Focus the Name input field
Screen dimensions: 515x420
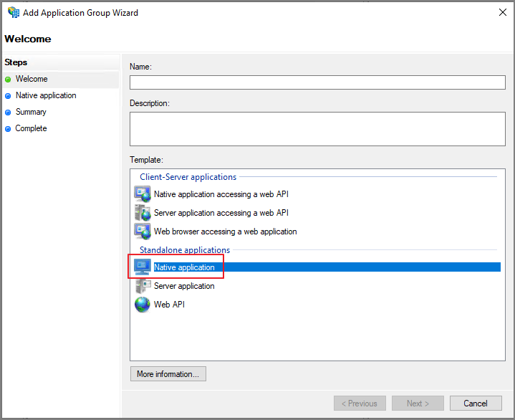(x=317, y=82)
